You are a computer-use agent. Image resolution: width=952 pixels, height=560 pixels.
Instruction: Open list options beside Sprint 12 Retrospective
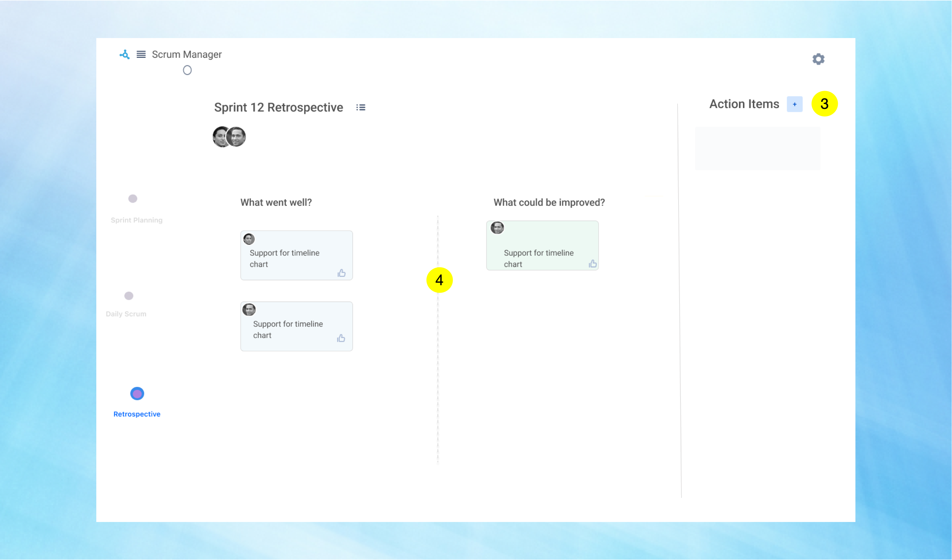pyautogui.click(x=361, y=108)
